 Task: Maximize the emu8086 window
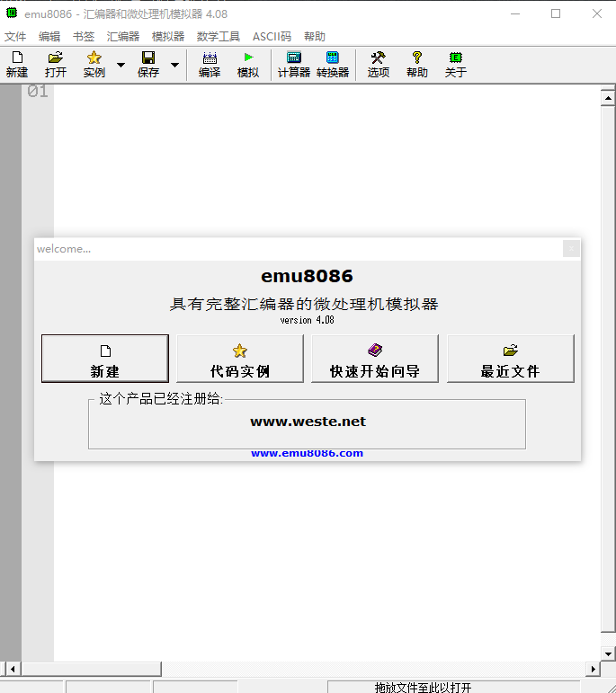(556, 13)
